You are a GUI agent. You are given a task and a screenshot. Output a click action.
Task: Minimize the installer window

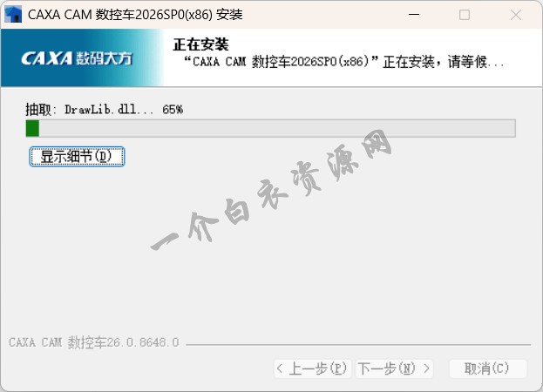(x=415, y=15)
